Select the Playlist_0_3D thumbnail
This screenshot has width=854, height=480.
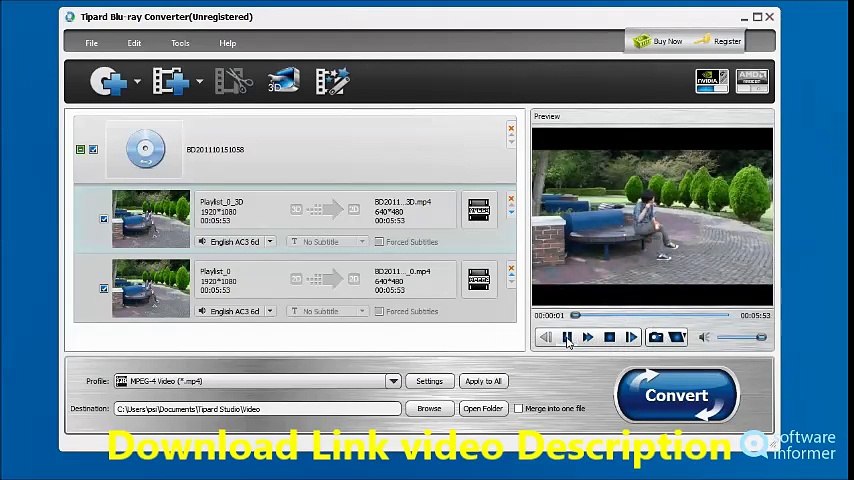[x=151, y=219]
